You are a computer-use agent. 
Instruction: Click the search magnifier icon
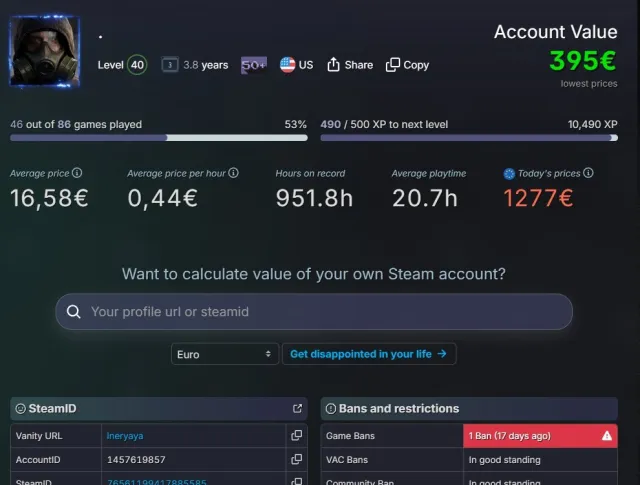73,311
